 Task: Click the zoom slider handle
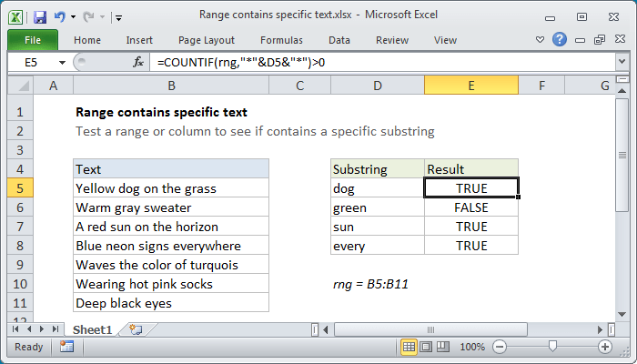coord(552,347)
